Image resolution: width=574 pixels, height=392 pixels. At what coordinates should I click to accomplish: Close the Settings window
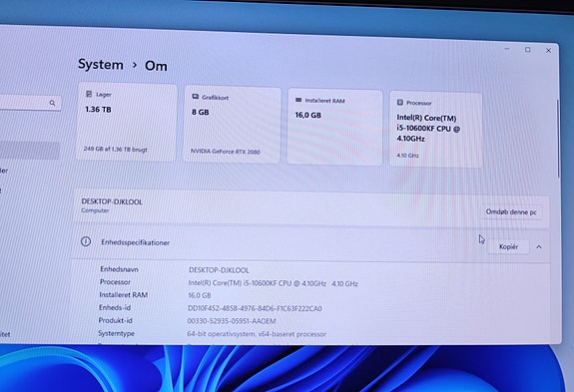[548, 51]
